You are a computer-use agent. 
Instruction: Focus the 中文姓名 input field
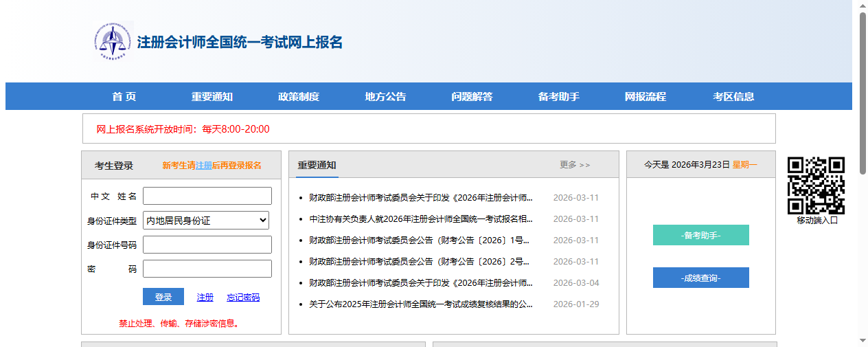tap(207, 196)
